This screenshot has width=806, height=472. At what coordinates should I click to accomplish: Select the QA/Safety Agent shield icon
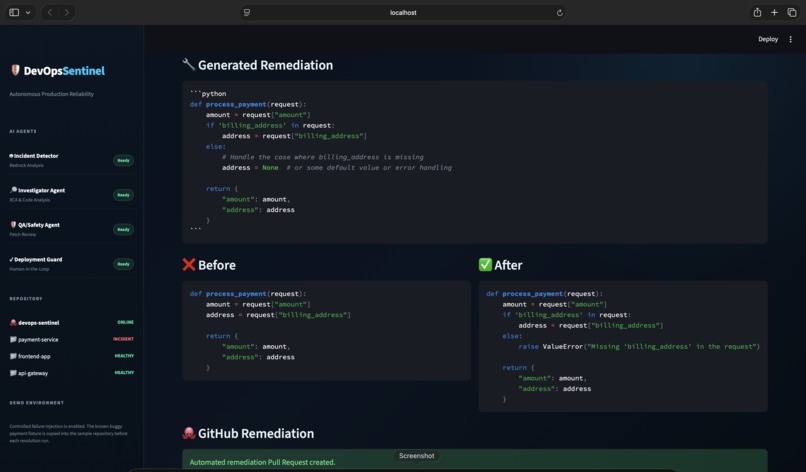click(13, 224)
